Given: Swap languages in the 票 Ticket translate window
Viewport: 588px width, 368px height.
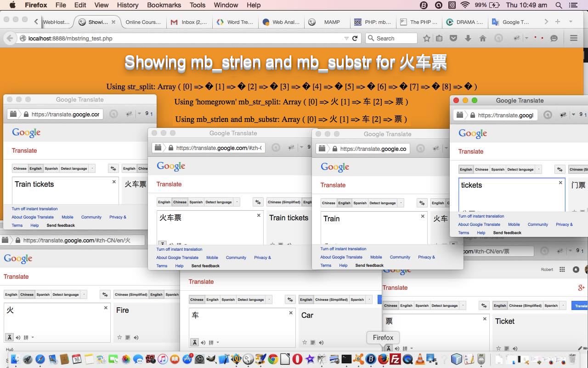Looking at the screenshot, I should point(485,305).
